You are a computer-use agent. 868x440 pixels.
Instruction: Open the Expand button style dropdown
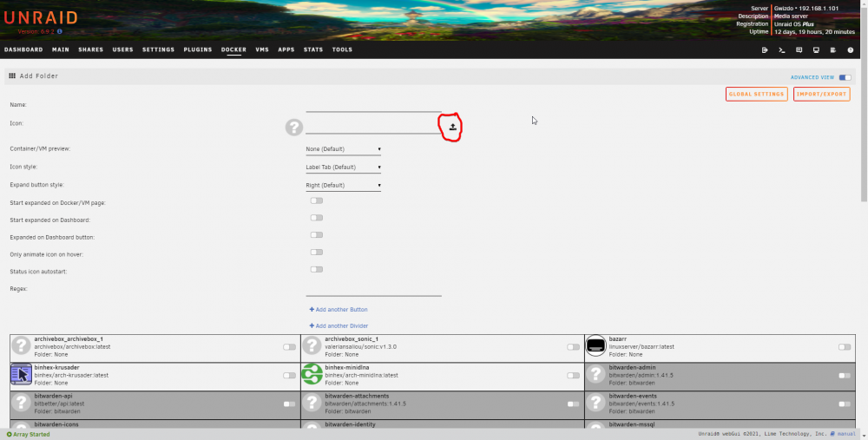coord(343,186)
